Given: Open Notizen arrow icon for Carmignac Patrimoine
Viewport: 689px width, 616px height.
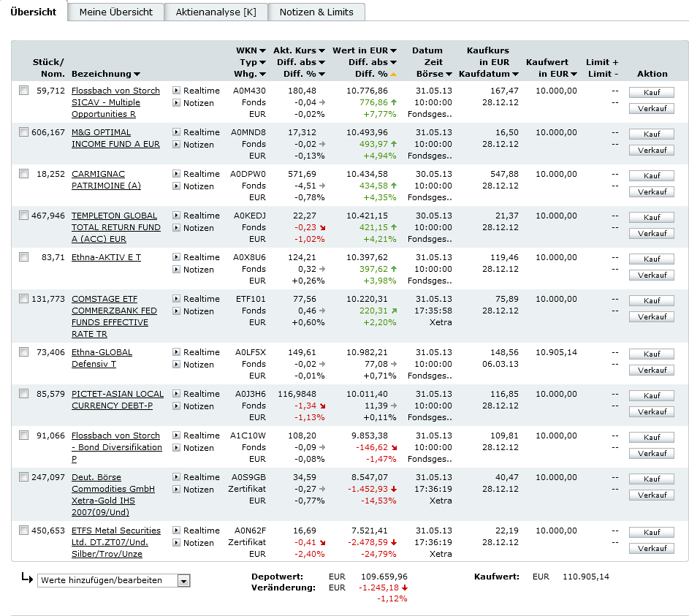Looking at the screenshot, I should (x=176, y=186).
